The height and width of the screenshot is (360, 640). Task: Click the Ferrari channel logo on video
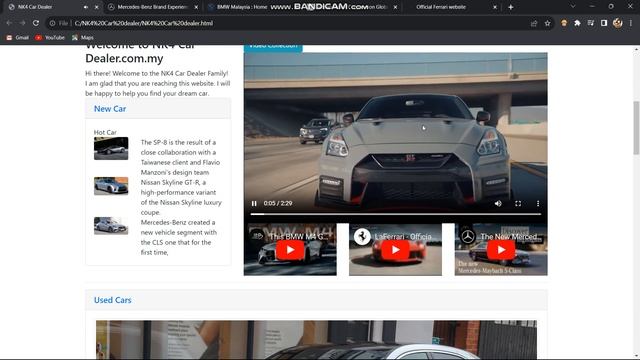click(362, 237)
